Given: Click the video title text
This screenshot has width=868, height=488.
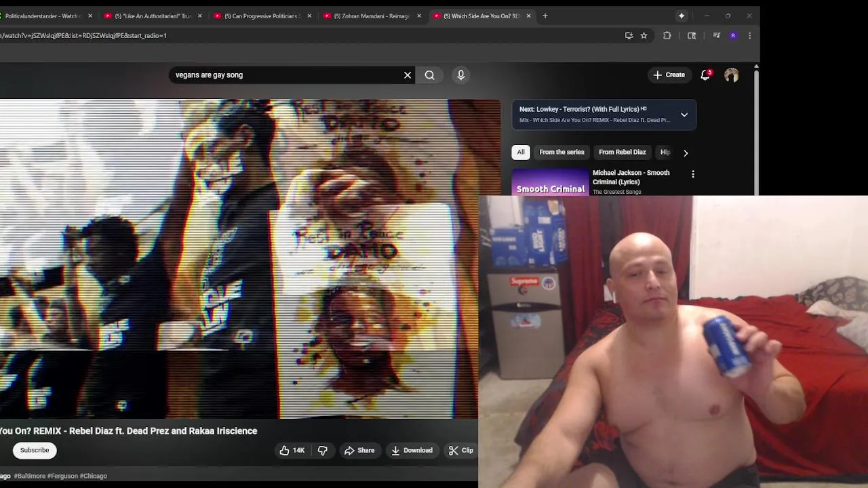Looking at the screenshot, I should pos(129,431).
